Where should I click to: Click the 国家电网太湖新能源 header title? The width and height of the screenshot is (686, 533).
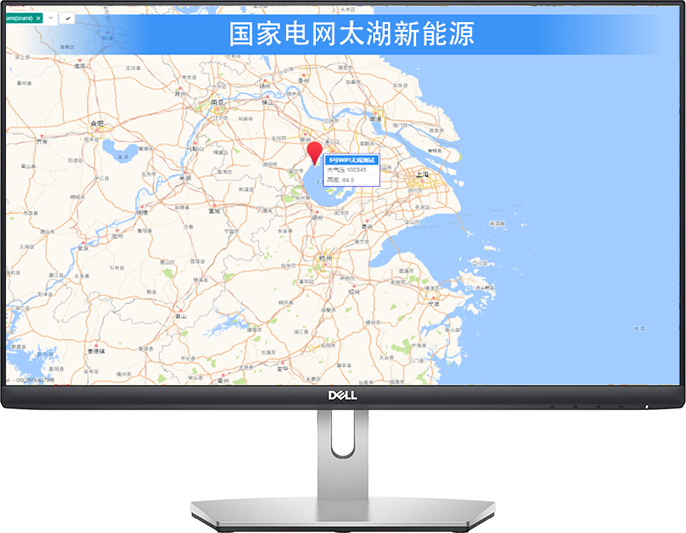pos(352,34)
